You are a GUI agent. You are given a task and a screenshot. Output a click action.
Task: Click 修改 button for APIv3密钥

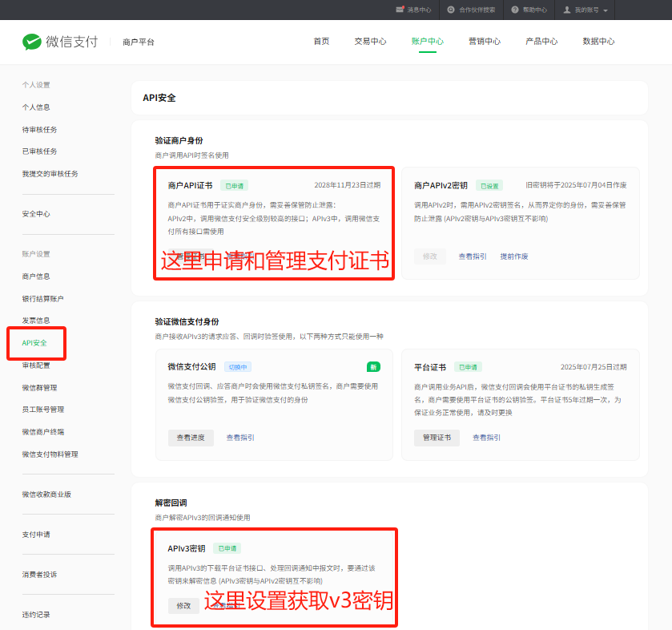183,606
